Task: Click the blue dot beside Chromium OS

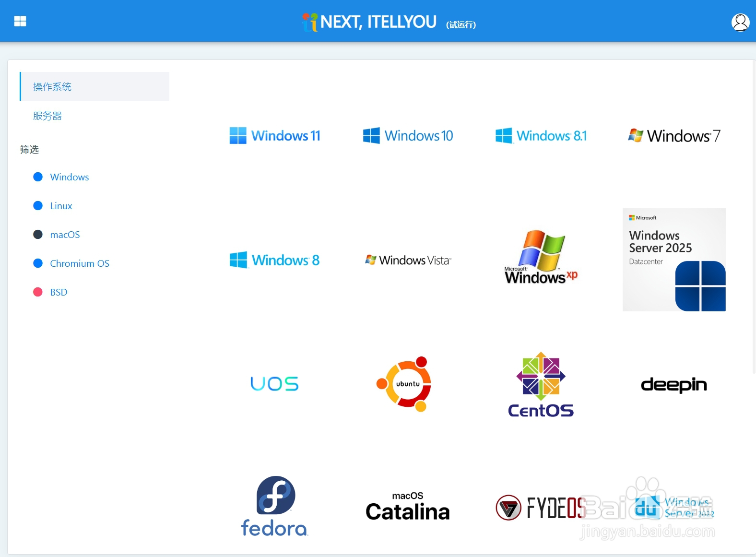Action: (x=38, y=263)
